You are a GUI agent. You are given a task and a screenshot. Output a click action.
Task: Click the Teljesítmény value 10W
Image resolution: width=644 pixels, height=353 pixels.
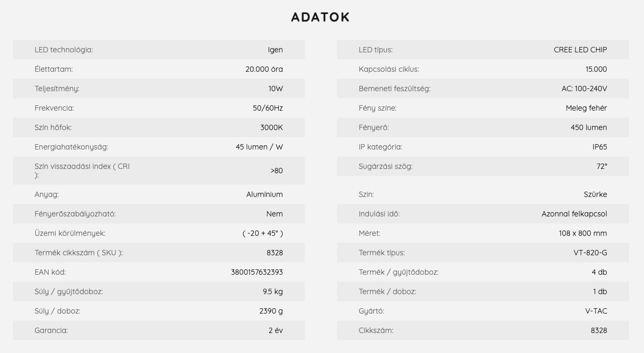pyautogui.click(x=276, y=89)
